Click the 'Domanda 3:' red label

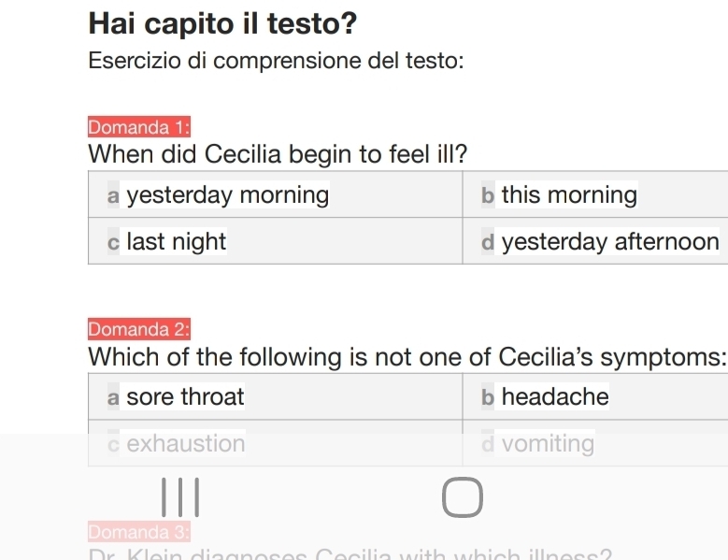click(139, 533)
